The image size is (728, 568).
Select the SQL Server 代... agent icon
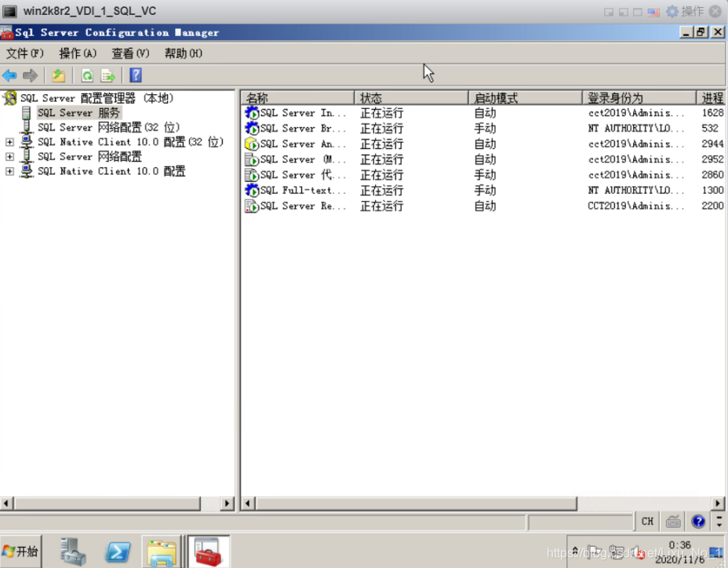click(252, 175)
